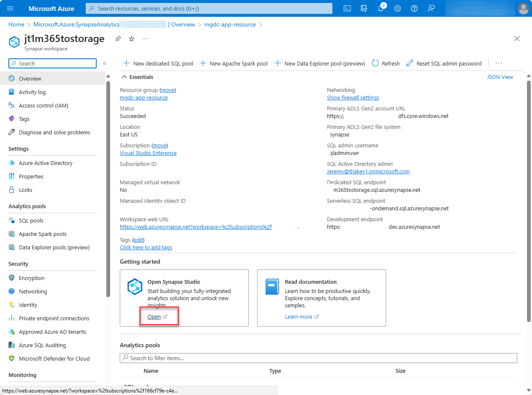
Task: Open the Cloud Shell icon in top bar
Action: pyautogui.click(x=347, y=8)
